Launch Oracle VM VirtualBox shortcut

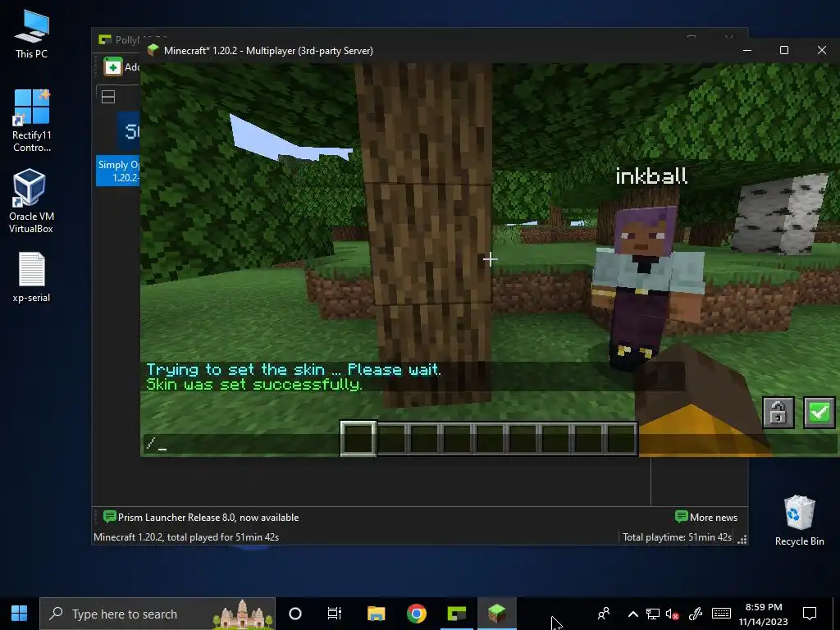pos(31,201)
